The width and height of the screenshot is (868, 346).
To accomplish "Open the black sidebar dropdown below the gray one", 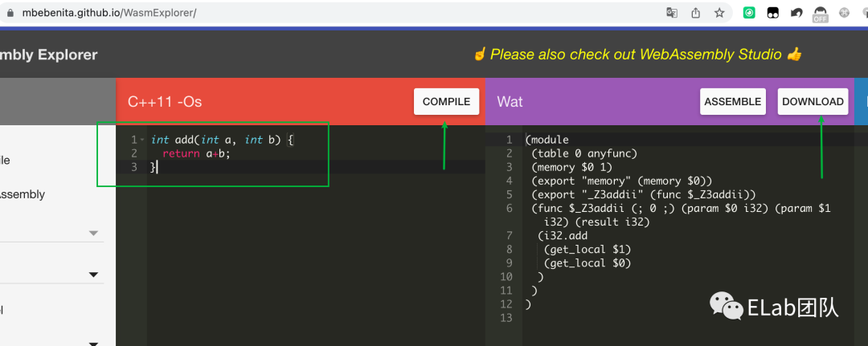I will point(93,275).
